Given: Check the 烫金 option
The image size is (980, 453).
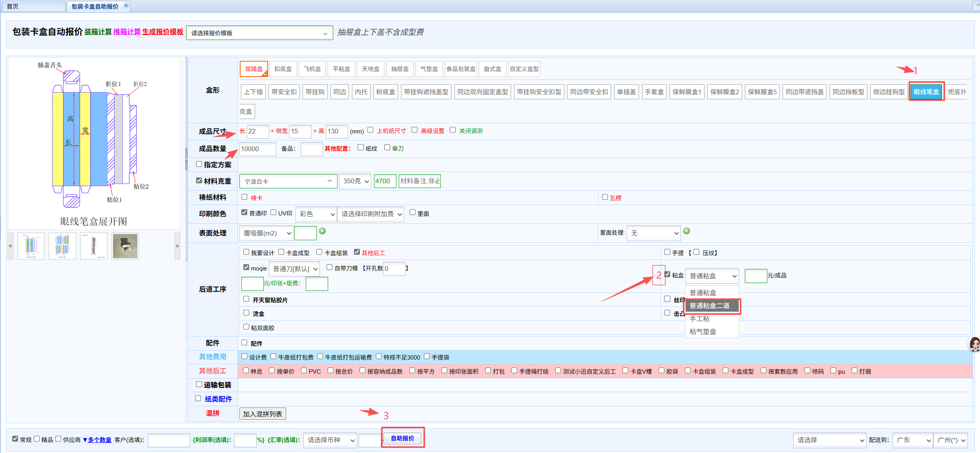Looking at the screenshot, I should pyautogui.click(x=246, y=313).
